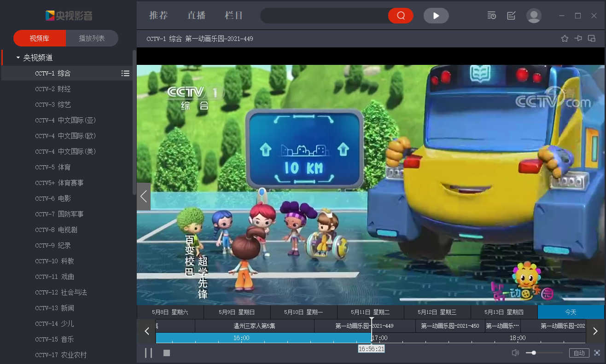The width and height of the screenshot is (606, 364).
Task: Select 5月8日 星期六 date tab
Action: [170, 312]
